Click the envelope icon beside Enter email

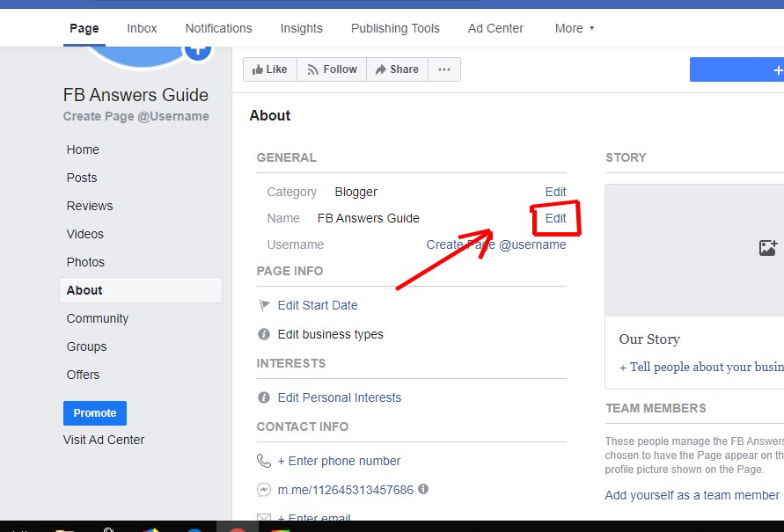[263, 516]
